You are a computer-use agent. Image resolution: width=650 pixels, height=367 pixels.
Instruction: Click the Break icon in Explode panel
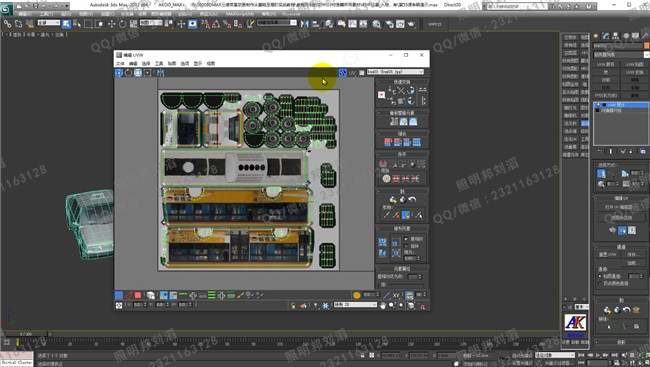(x=383, y=163)
